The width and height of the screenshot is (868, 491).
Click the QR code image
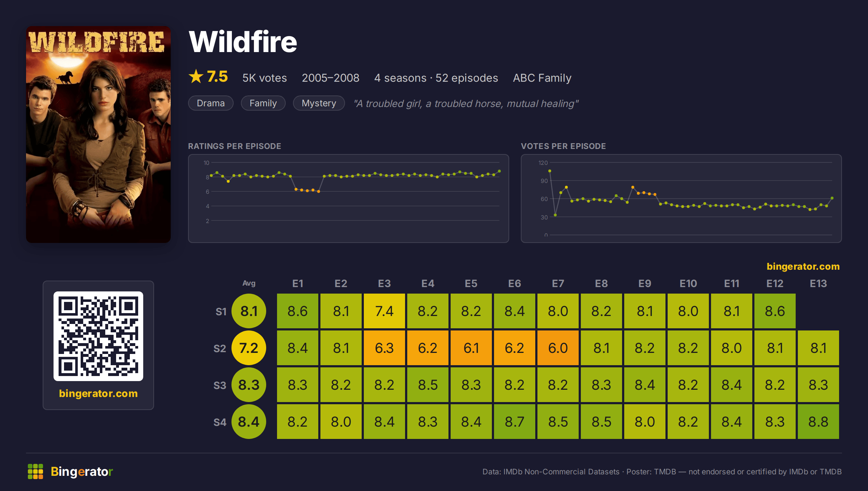98,336
